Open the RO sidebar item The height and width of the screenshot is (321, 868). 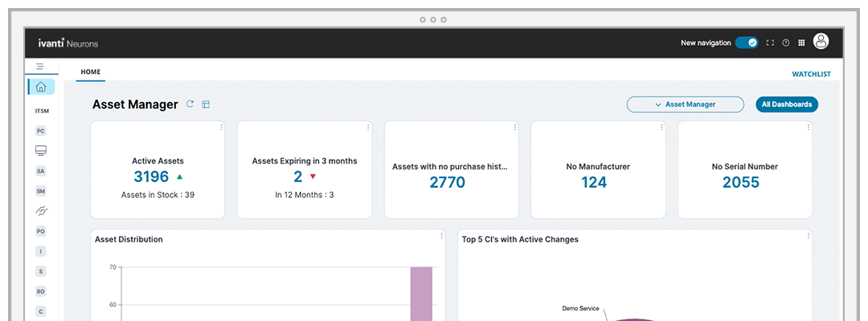point(40,291)
